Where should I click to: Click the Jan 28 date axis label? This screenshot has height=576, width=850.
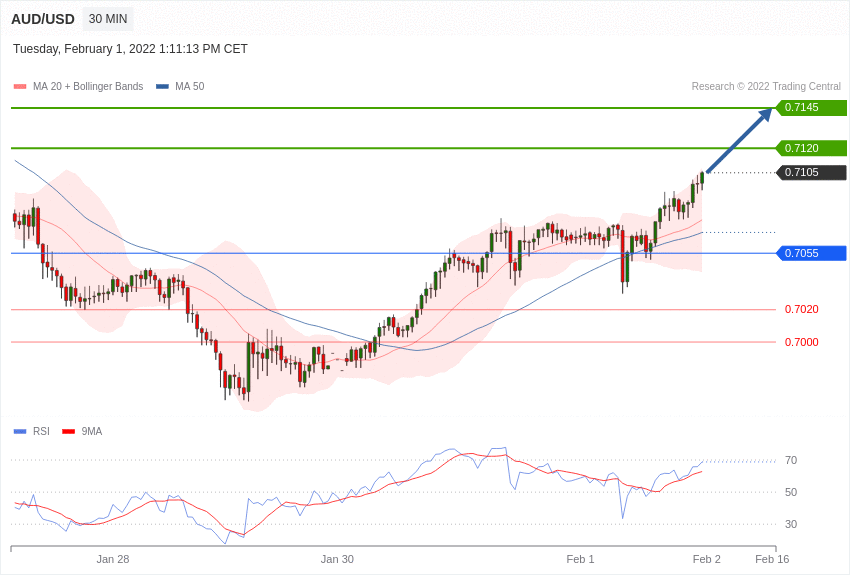pos(113,559)
